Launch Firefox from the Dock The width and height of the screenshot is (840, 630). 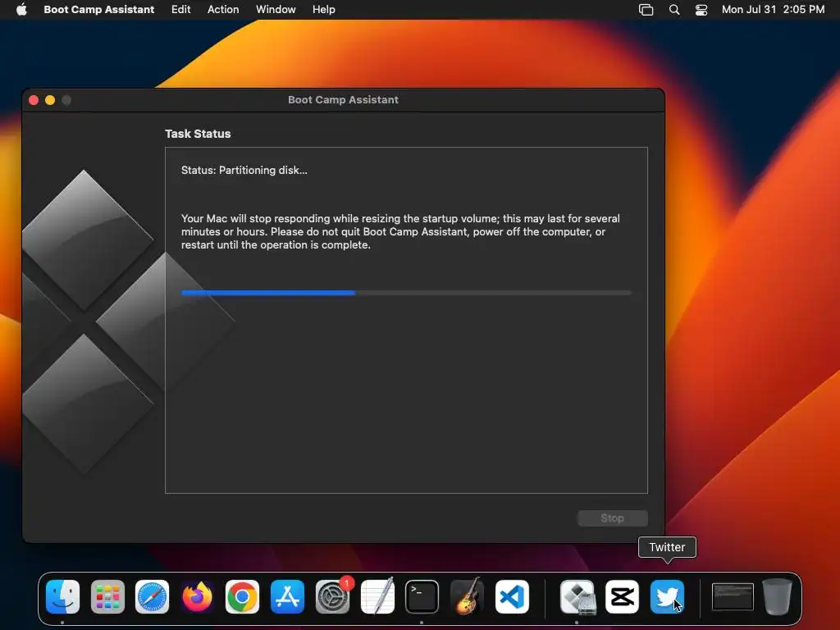pos(197,596)
